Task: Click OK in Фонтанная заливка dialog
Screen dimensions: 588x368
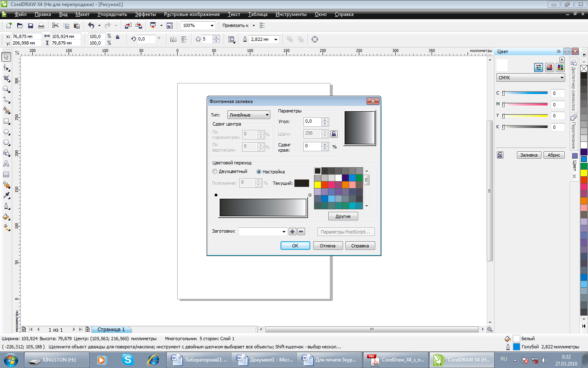Action: pos(295,246)
